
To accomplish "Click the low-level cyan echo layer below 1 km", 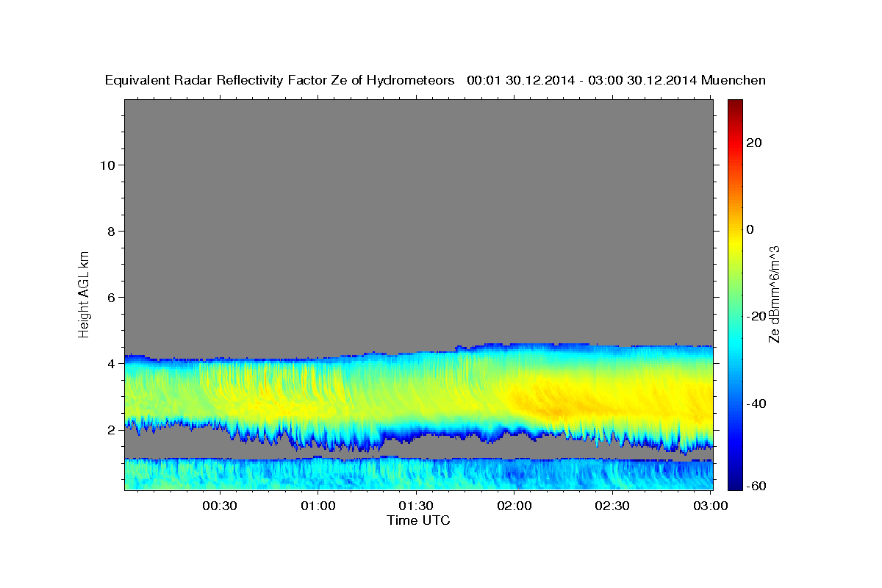I will click(418, 474).
